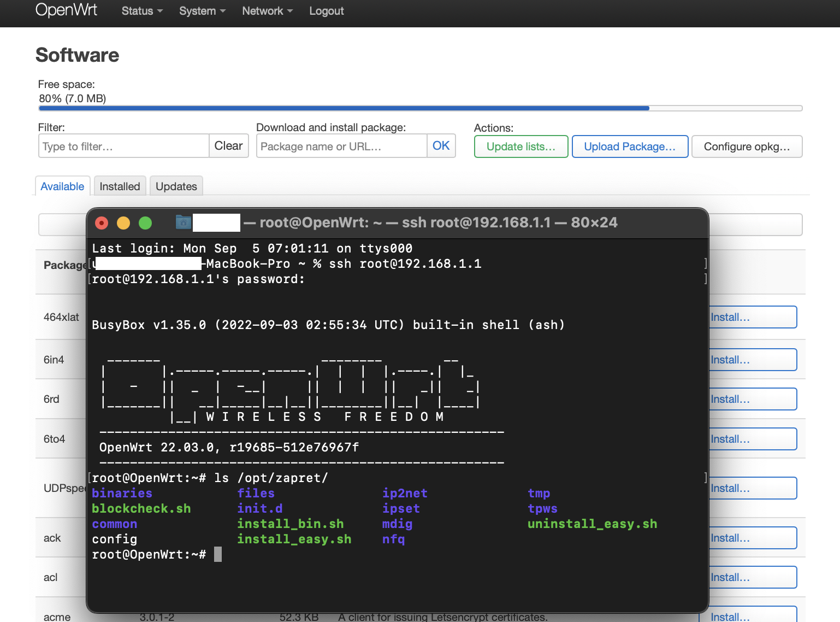This screenshot has height=622, width=840.
Task: Install the 464xlat package
Action: click(753, 317)
